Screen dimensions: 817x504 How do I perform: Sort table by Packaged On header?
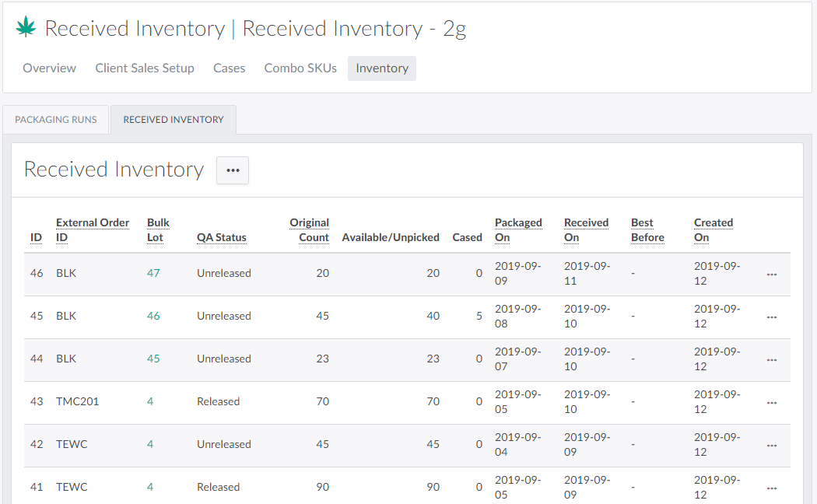pos(517,229)
